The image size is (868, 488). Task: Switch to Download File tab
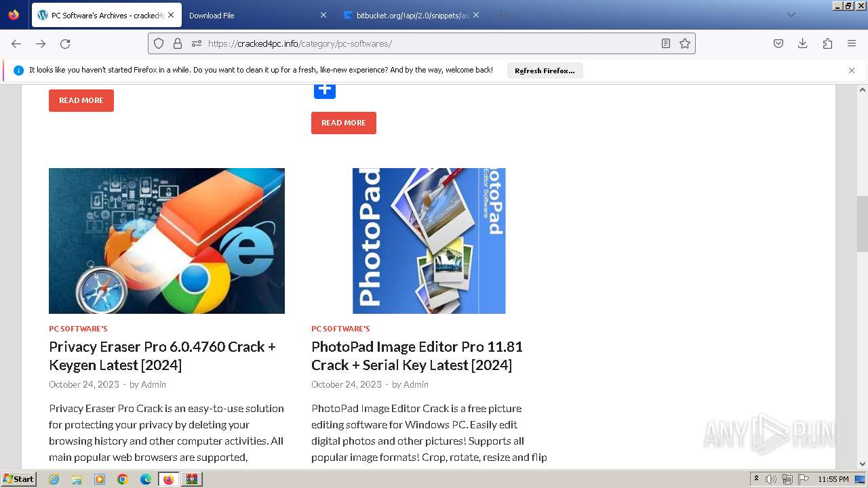tap(258, 15)
